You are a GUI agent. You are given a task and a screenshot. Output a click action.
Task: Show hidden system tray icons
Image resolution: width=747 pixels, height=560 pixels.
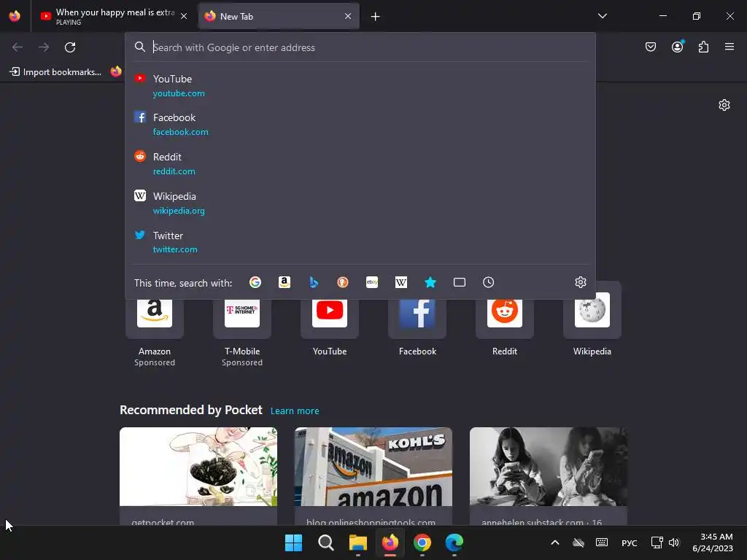555,542
